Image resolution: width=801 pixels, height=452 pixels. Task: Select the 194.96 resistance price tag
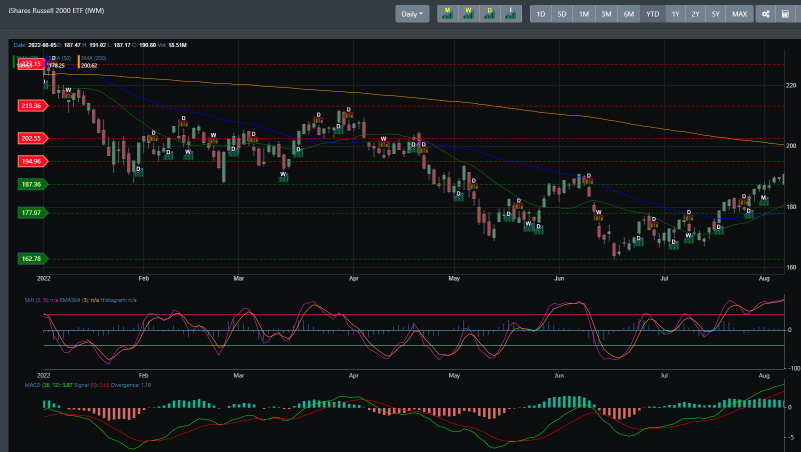tap(32, 161)
